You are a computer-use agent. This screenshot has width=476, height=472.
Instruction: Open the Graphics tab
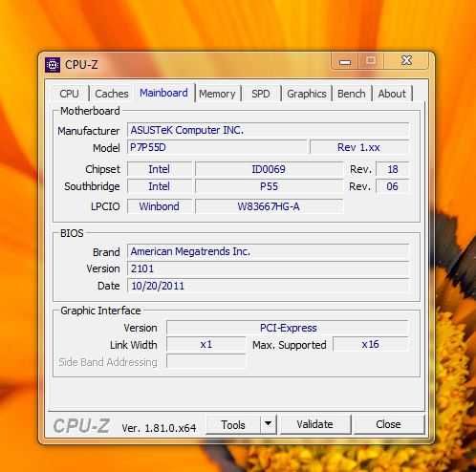pyautogui.click(x=307, y=94)
